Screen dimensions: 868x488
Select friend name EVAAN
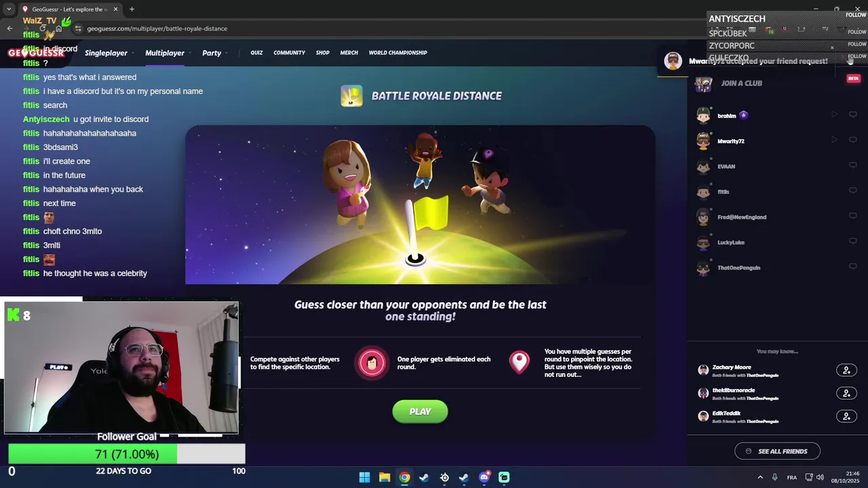726,166
